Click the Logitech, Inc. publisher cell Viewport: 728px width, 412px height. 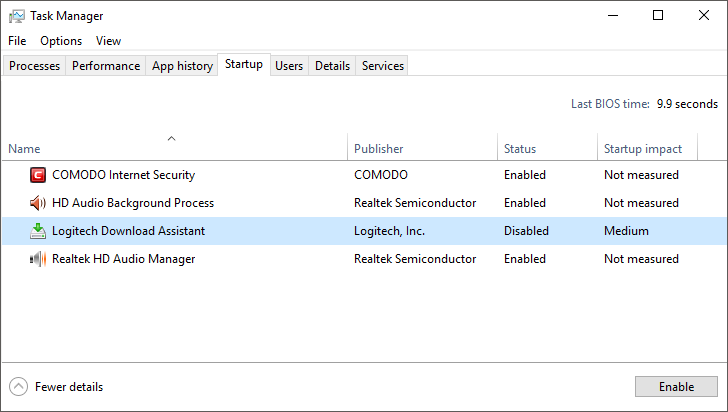[x=389, y=231]
